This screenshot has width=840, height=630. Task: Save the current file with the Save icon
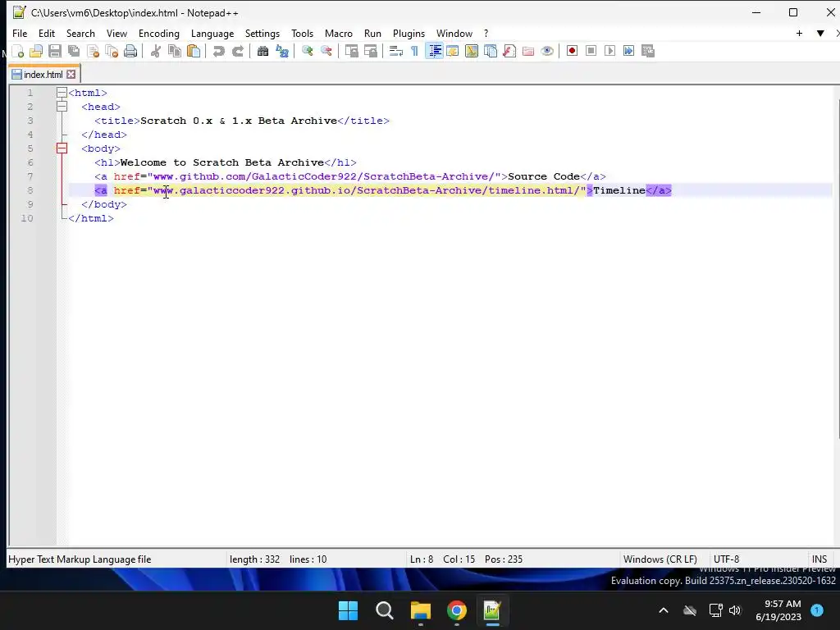[55, 51]
